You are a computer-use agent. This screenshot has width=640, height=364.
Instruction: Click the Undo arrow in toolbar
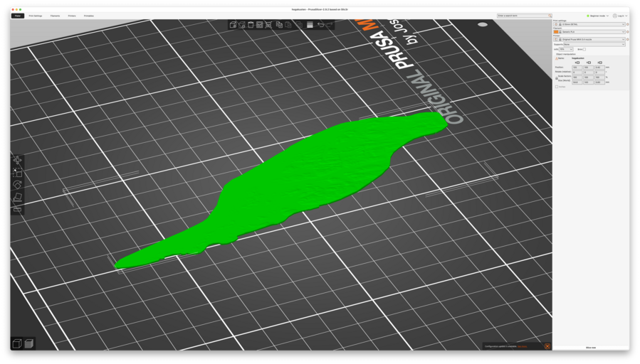320,25
